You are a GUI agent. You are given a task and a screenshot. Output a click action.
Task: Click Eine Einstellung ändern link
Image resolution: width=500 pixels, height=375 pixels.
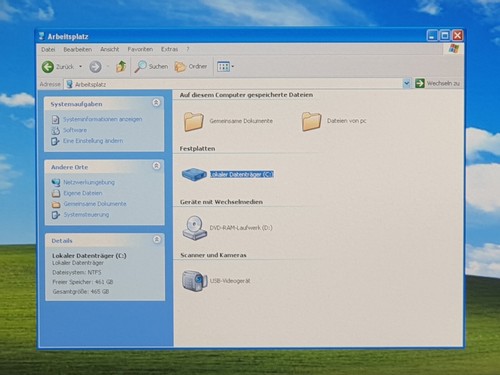pyautogui.click(x=93, y=141)
